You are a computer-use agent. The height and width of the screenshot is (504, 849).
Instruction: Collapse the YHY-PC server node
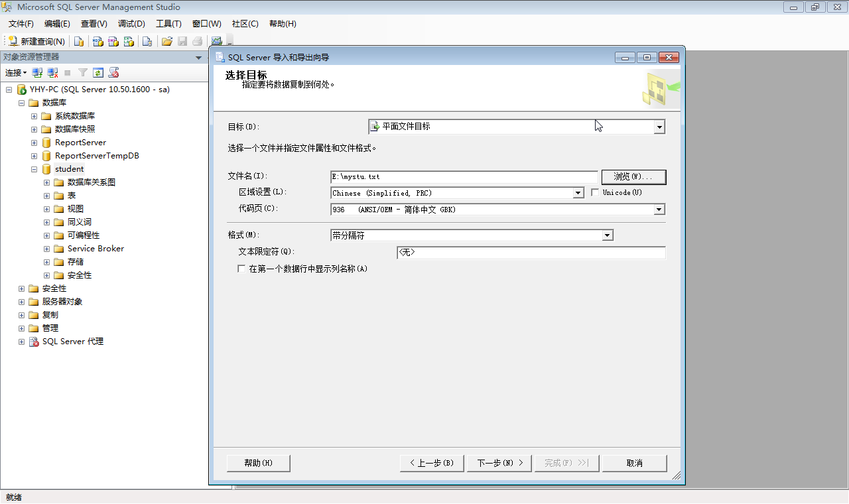click(x=9, y=90)
